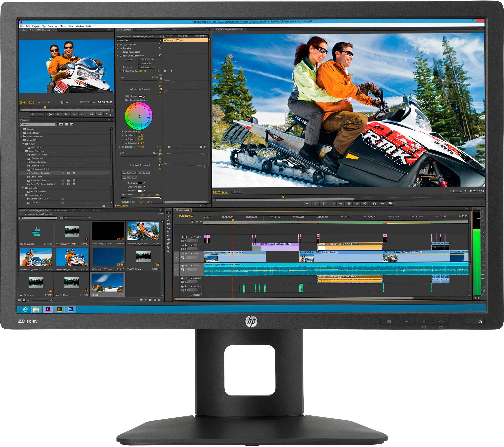Switch to the Media Browser tab
The height and width of the screenshot is (447, 504).
click(x=61, y=210)
